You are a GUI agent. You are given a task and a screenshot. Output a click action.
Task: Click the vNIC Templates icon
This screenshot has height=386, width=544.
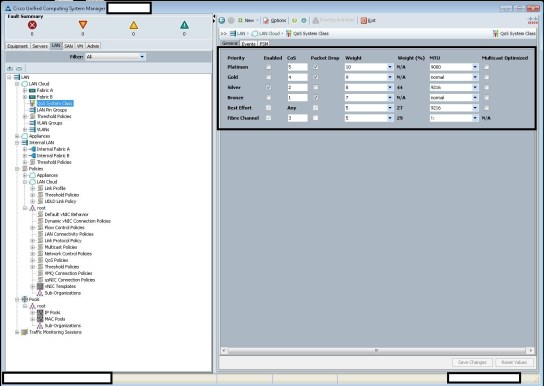[x=40, y=286]
